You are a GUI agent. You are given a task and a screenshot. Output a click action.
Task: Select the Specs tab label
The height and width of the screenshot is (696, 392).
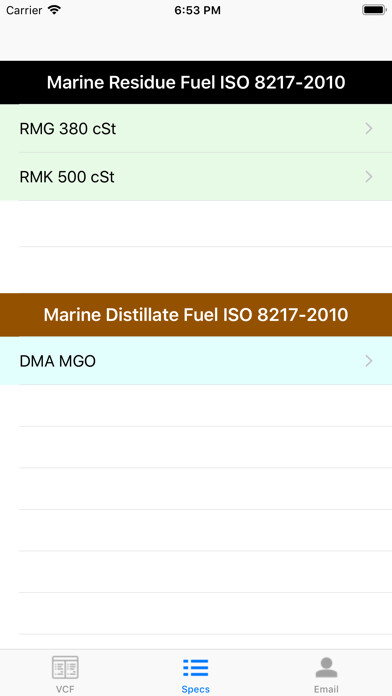[195, 689]
